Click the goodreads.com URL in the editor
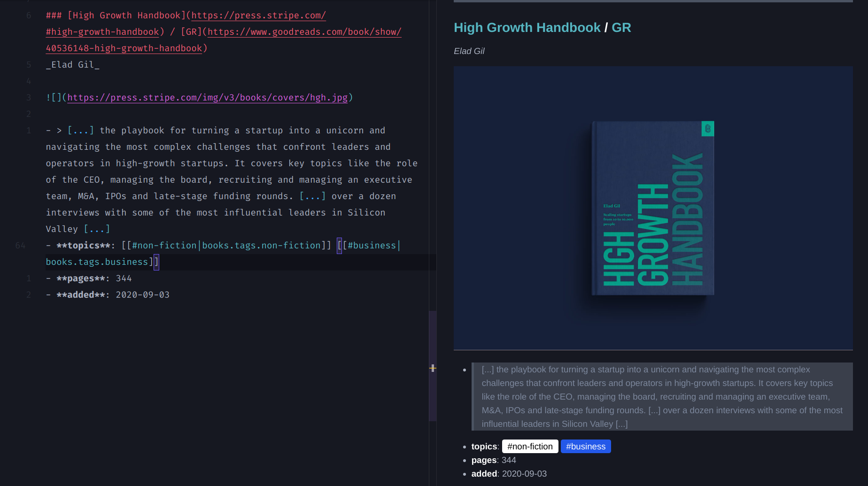Viewport: 868px width, 486px height. pos(304,32)
